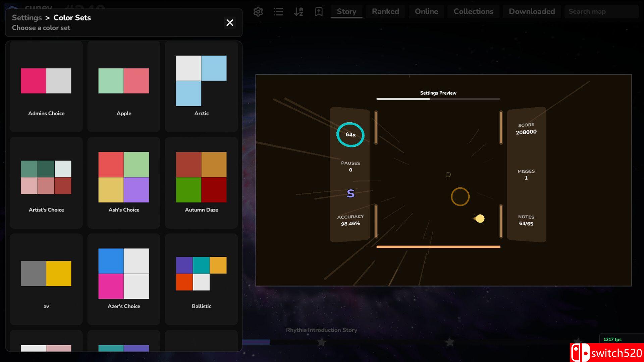Open the Collections tab
This screenshot has height=362, width=644.
[473, 11]
